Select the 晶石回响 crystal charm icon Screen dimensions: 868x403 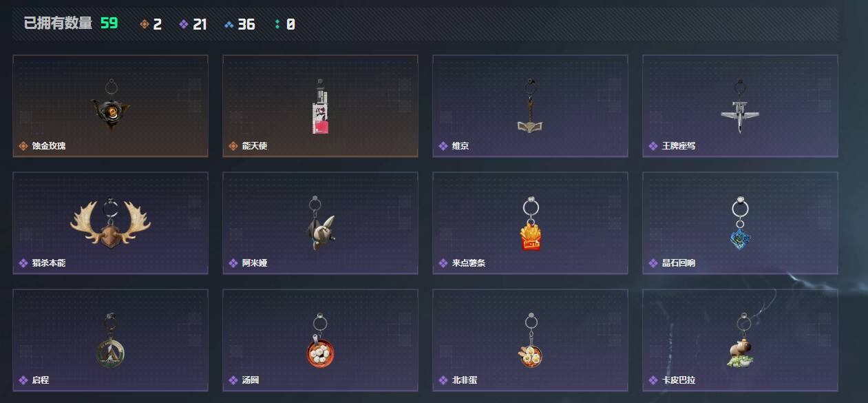point(740,223)
